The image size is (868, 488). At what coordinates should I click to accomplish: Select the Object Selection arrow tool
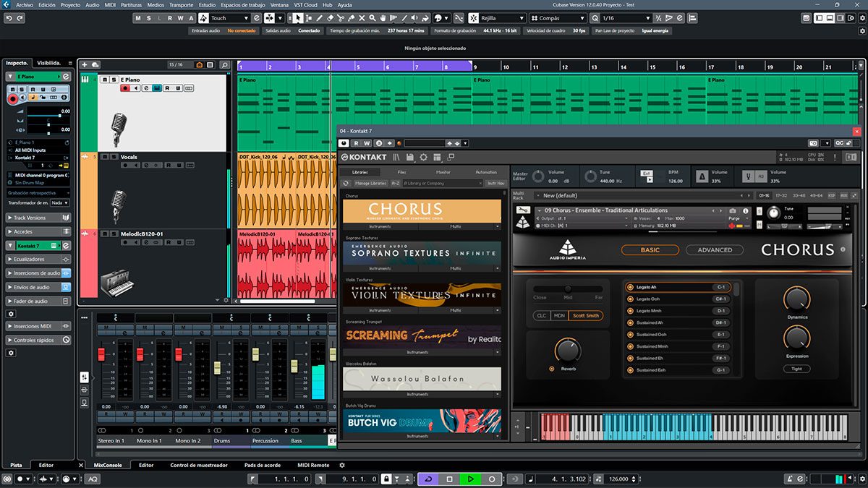[297, 18]
